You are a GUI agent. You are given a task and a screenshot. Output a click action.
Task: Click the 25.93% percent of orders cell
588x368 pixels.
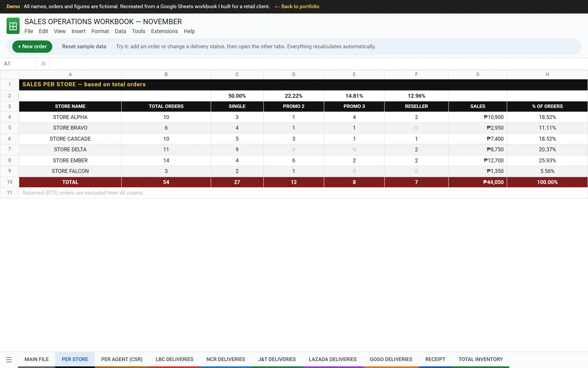point(547,160)
